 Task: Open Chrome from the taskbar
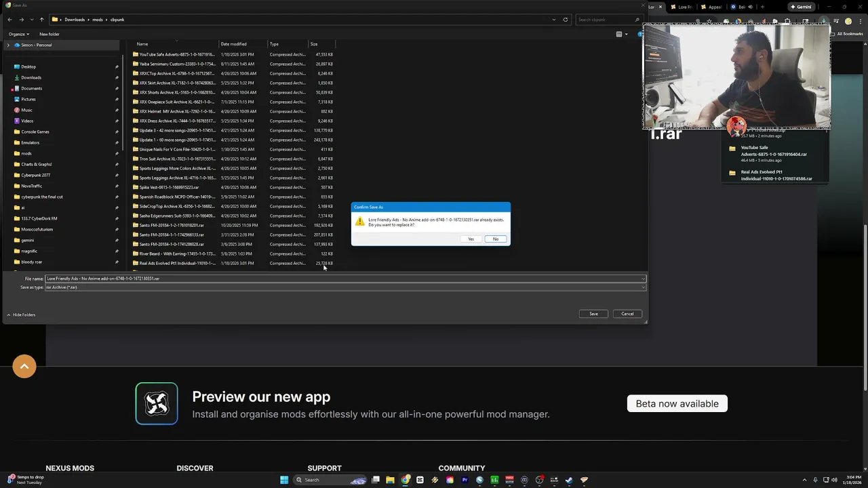pos(405,480)
